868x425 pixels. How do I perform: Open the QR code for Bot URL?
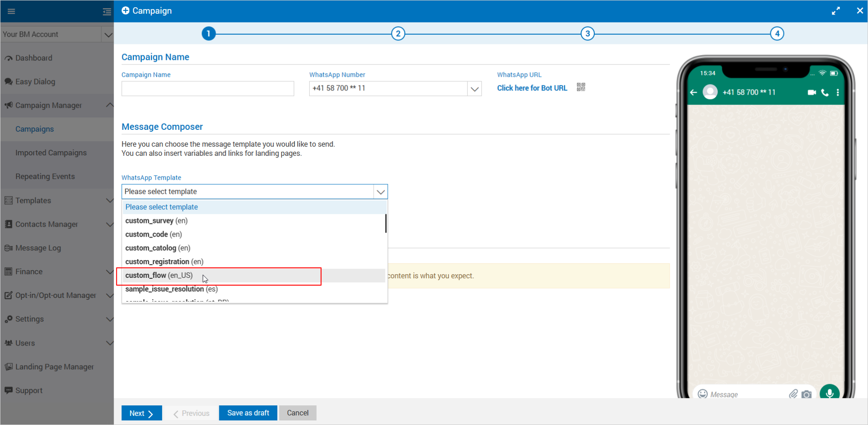click(x=581, y=87)
